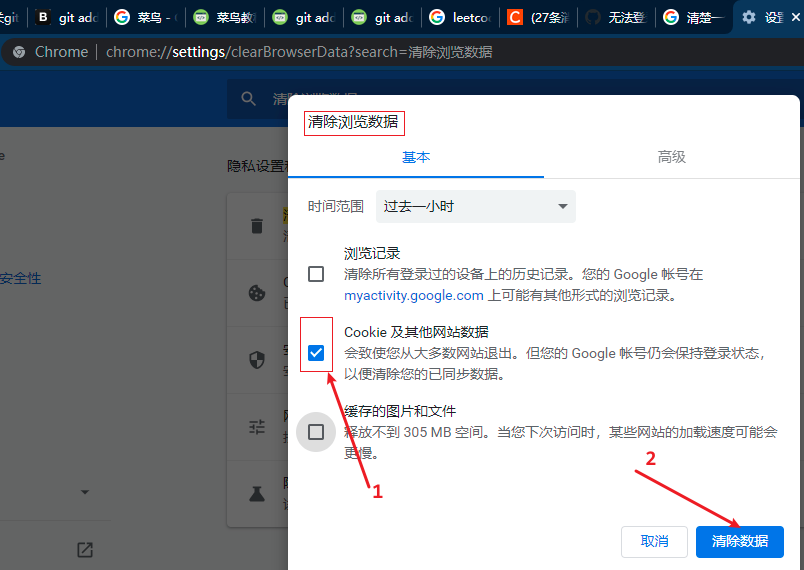Click the Chrome icon in address bar
Viewport: 804px width, 570px height.
[x=19, y=52]
